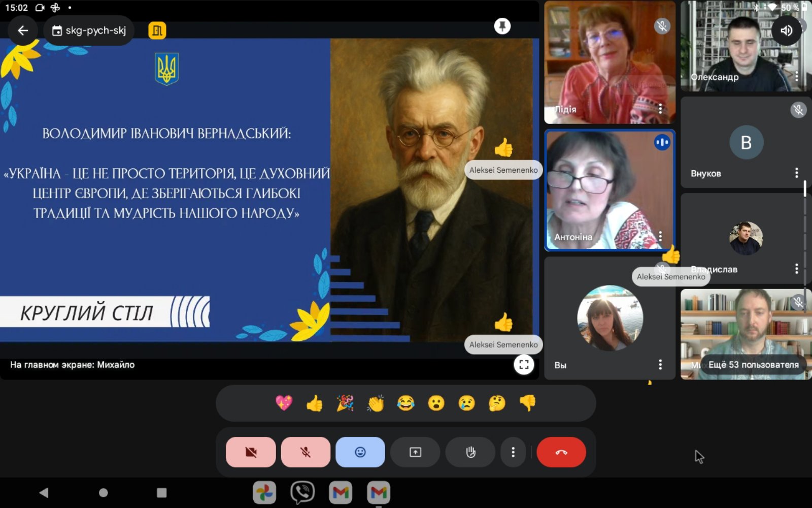Go back using the top-left arrow

click(23, 30)
